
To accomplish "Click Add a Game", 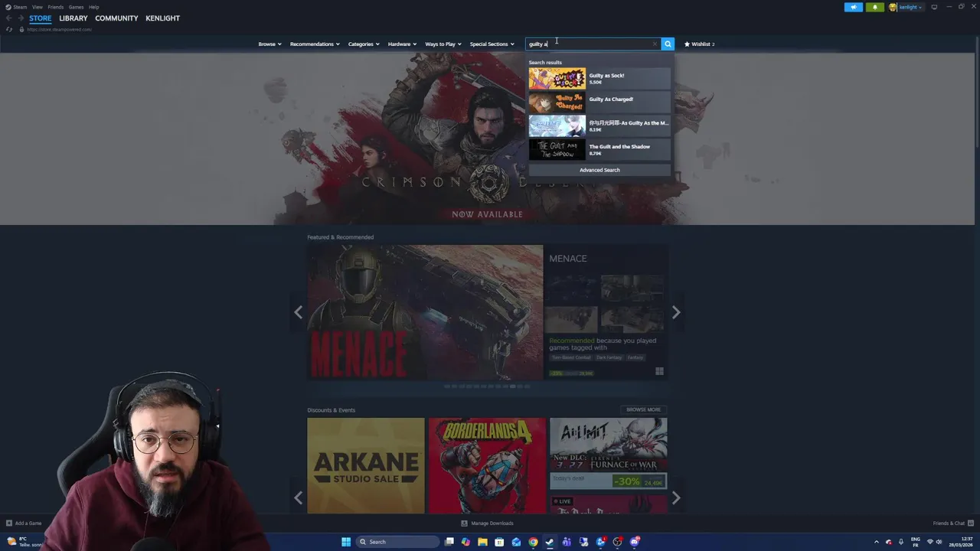I will pos(24,523).
